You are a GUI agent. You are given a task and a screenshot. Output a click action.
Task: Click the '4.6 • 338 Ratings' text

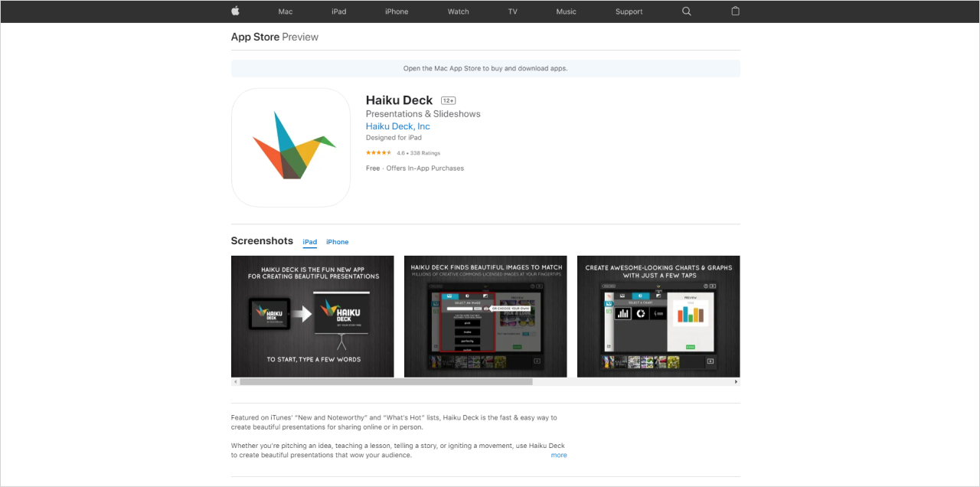[418, 153]
